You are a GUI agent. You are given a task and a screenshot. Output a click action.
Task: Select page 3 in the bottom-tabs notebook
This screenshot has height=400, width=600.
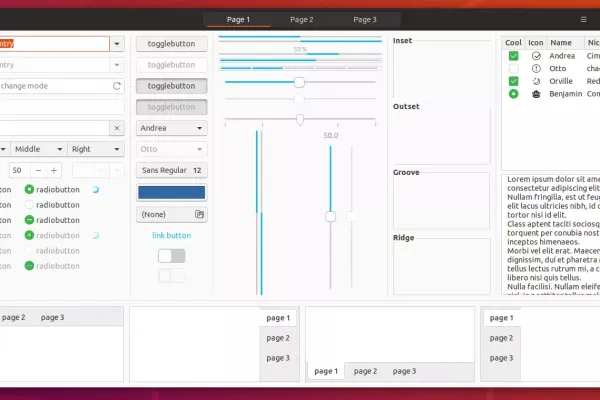pos(404,371)
